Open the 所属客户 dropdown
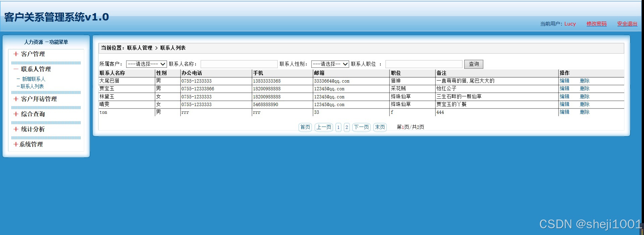644x235 pixels. [x=146, y=64]
